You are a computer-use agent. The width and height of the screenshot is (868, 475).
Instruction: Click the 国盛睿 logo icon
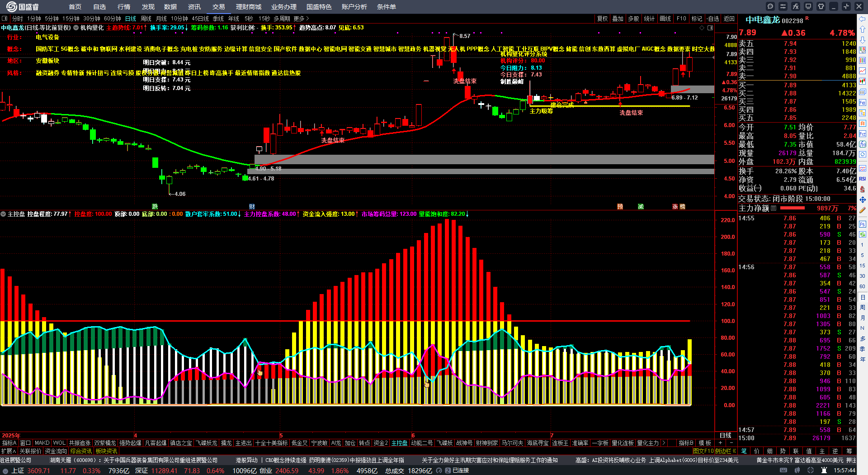click(x=11, y=6)
